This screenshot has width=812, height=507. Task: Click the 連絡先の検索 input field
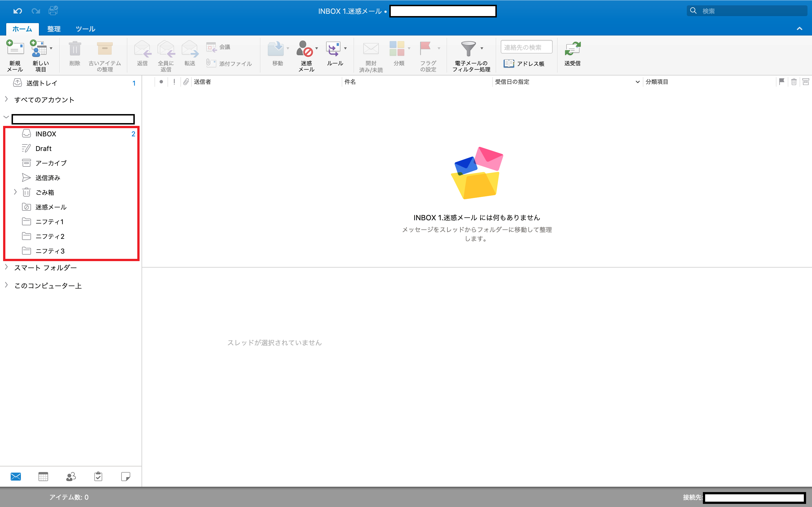[x=526, y=47]
